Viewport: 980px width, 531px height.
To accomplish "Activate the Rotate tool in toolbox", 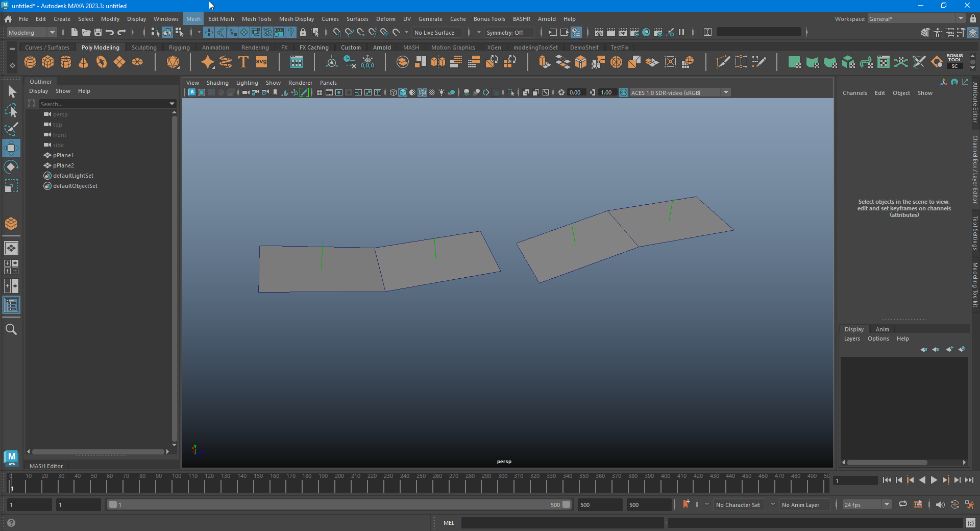I will [11, 167].
